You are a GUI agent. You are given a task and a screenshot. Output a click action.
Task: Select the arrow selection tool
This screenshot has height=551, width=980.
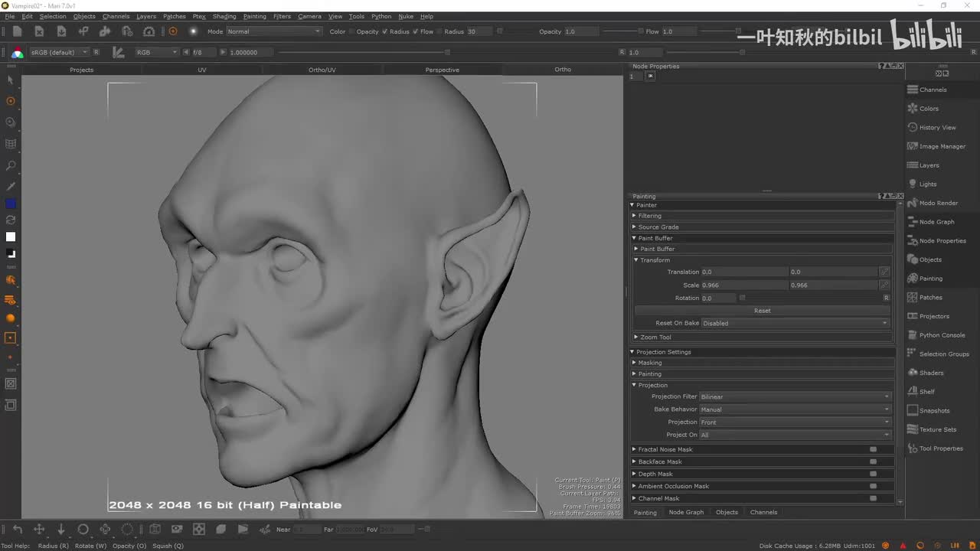[x=11, y=80]
